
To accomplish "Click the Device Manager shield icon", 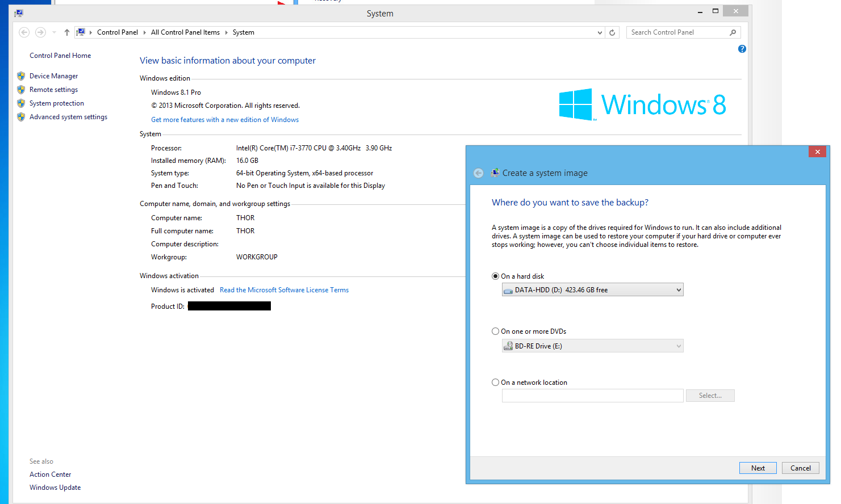I will coord(21,76).
